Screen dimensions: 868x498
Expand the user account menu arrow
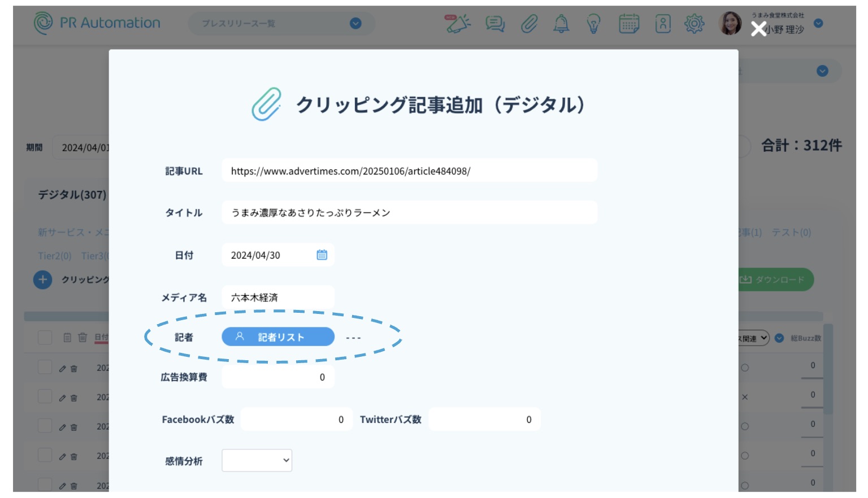(818, 23)
